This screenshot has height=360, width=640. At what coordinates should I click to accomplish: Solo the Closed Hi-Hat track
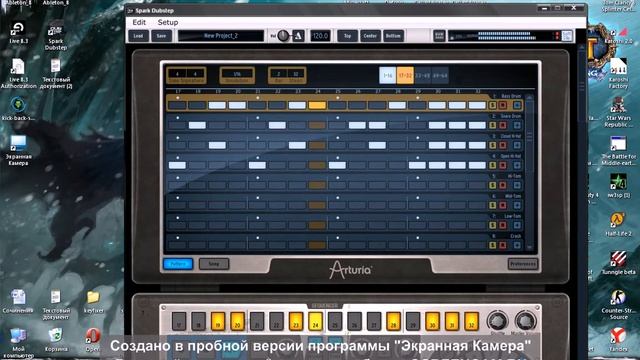(493, 145)
